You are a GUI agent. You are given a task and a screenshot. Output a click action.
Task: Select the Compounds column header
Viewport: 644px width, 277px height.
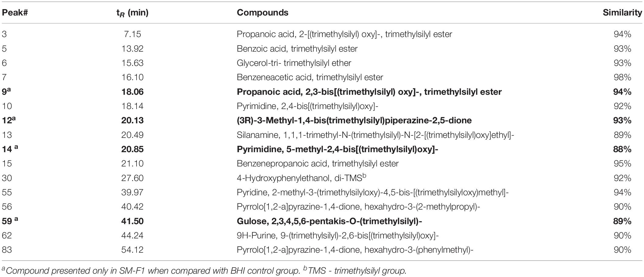tap(262, 13)
